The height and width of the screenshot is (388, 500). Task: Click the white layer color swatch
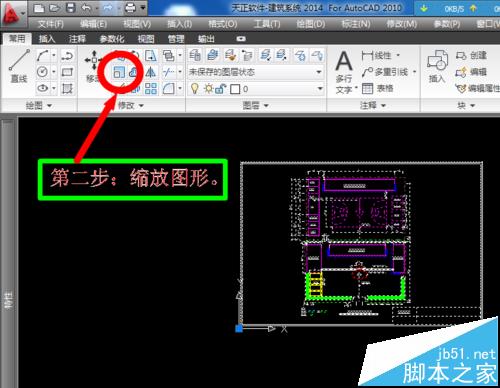pyautogui.click(x=235, y=89)
